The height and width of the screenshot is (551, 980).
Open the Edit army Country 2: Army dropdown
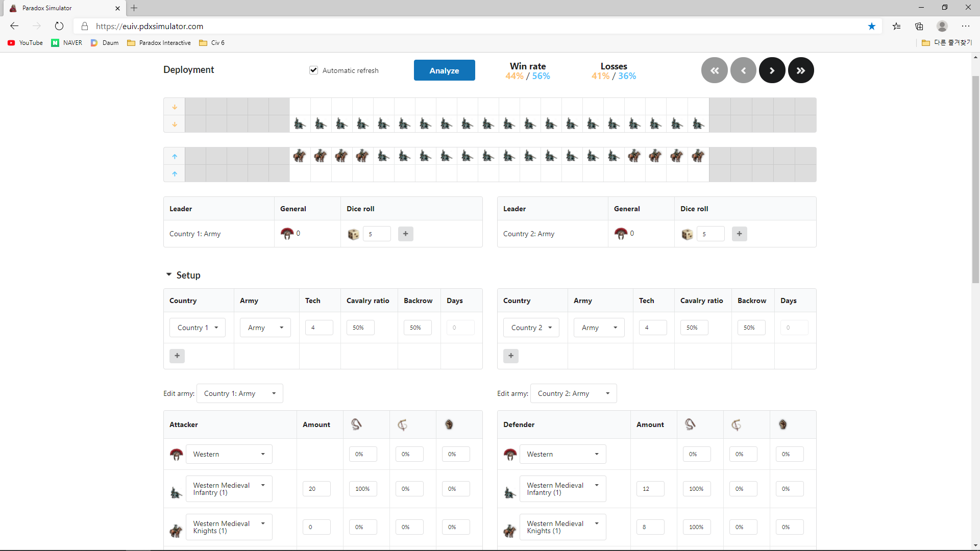(x=573, y=393)
